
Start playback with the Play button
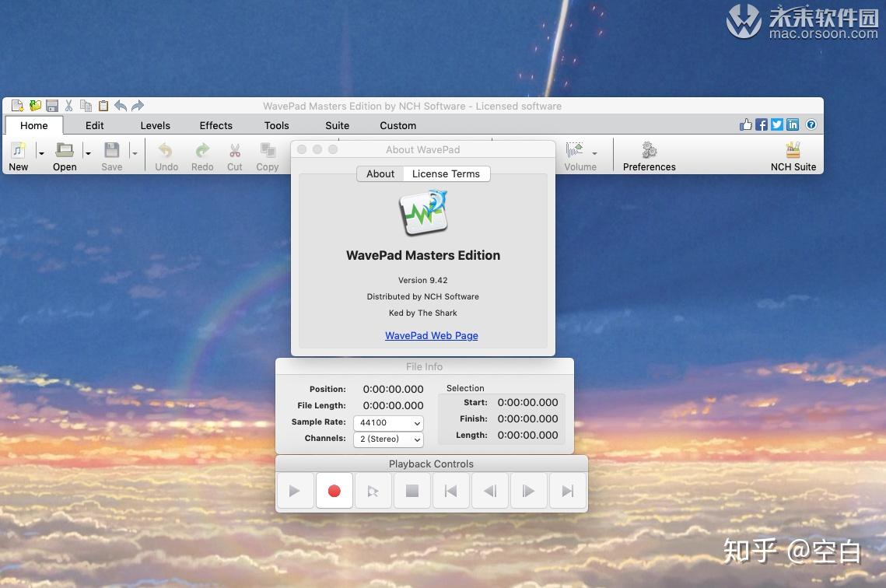[295, 491]
